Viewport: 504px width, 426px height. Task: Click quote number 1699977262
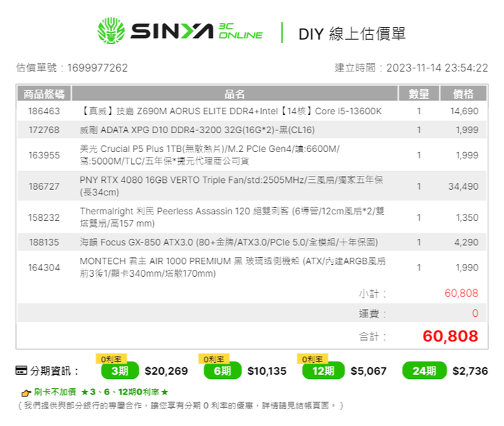(x=97, y=68)
